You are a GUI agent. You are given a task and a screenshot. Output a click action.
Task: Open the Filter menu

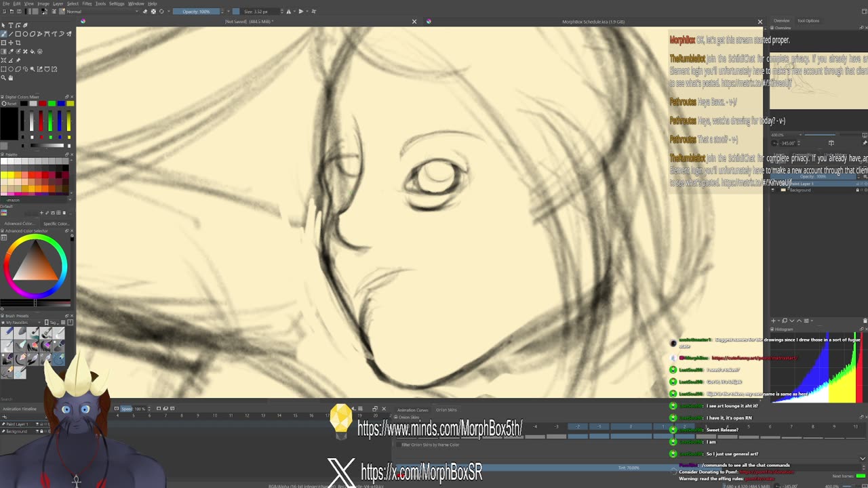point(87,3)
